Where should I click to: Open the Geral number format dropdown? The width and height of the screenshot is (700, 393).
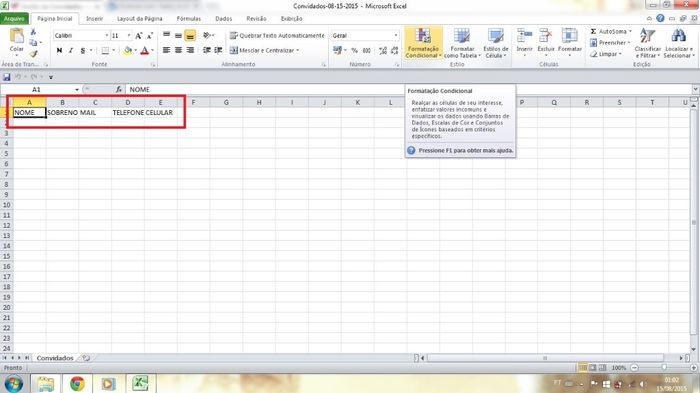point(396,35)
